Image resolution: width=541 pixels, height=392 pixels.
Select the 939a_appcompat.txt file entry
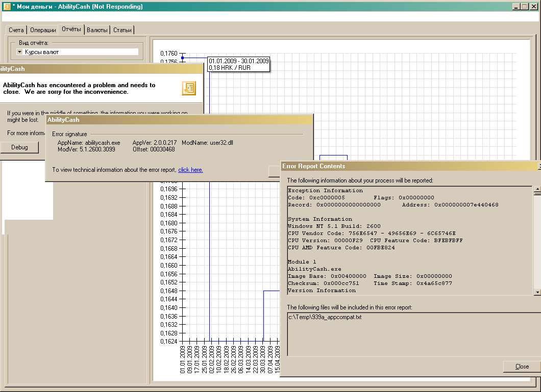pyautogui.click(x=325, y=317)
